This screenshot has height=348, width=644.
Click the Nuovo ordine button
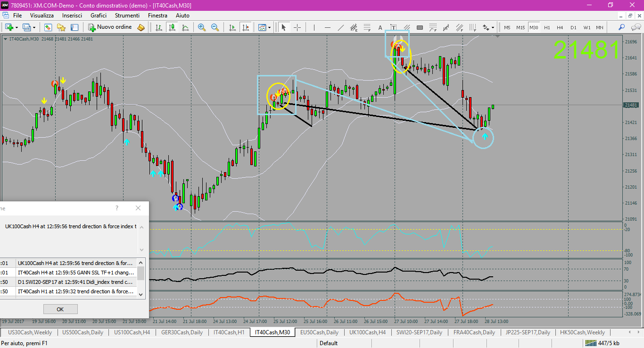110,27
